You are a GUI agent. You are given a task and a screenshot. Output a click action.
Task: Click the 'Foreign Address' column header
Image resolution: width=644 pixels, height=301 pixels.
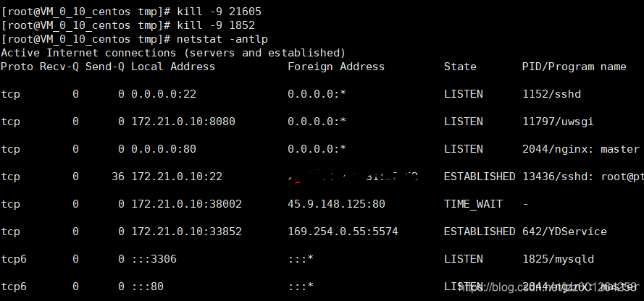(x=336, y=67)
